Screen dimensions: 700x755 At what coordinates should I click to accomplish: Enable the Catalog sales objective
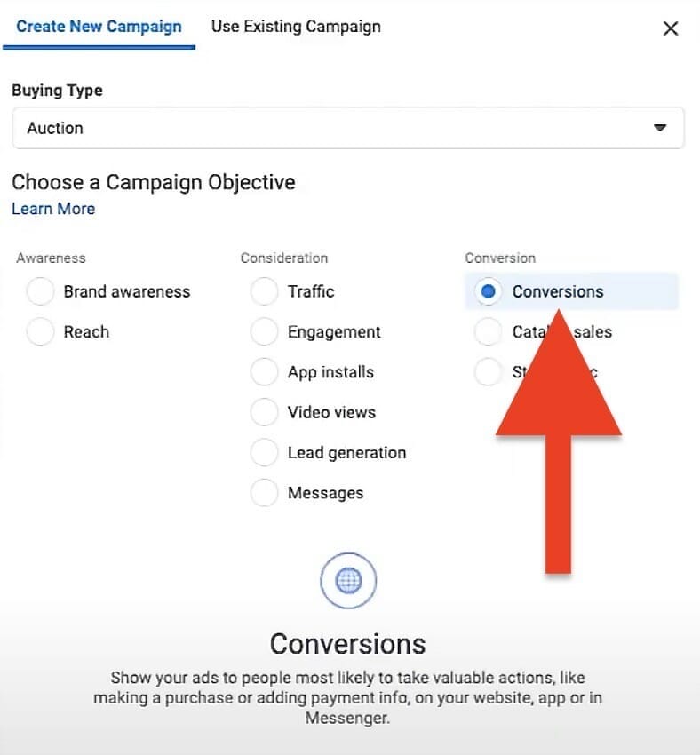pos(489,331)
